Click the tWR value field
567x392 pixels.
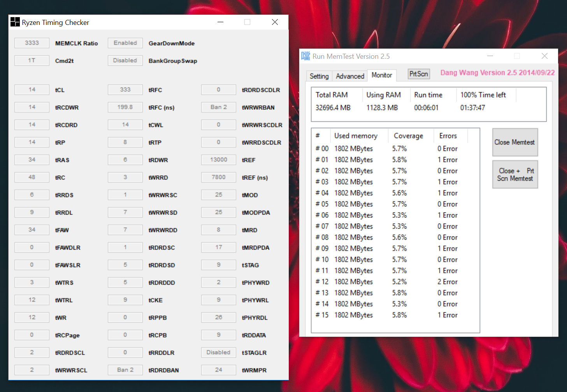(32, 317)
